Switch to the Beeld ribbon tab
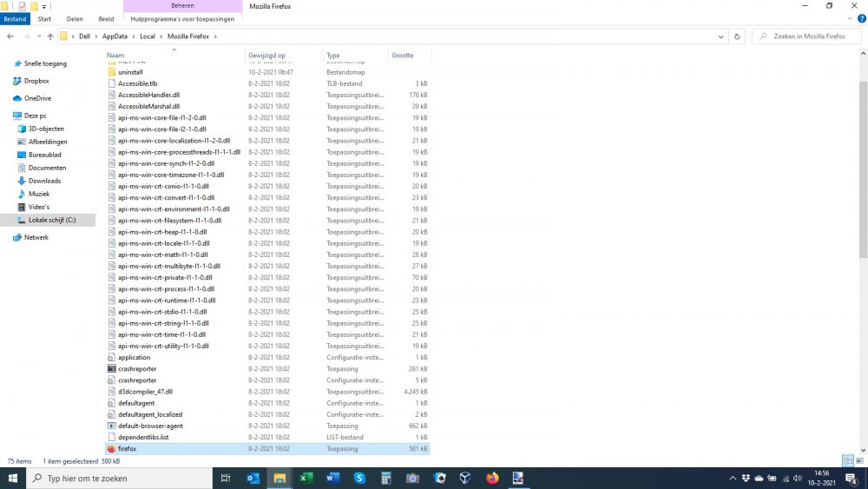This screenshot has height=489, width=868. point(106,18)
